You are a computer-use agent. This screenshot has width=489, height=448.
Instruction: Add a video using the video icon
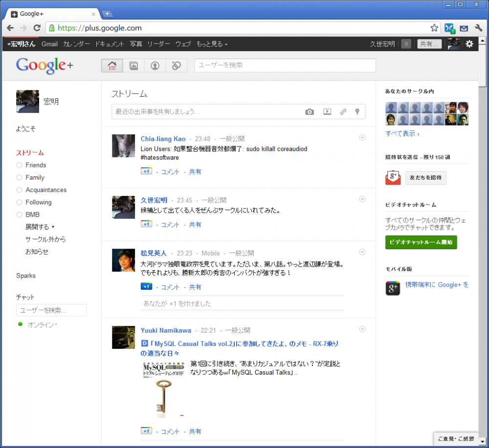327,111
